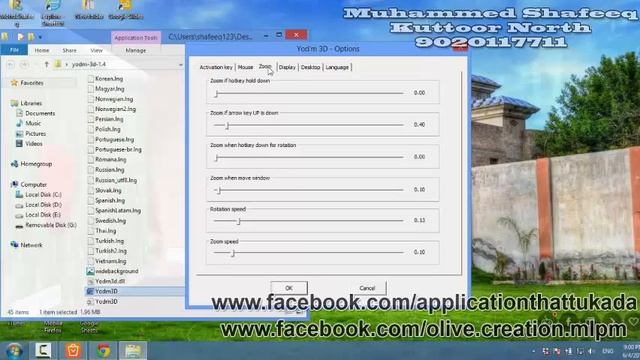The height and width of the screenshot is (360, 640).
Task: Select the Magyar.lng file
Action: point(109,89)
